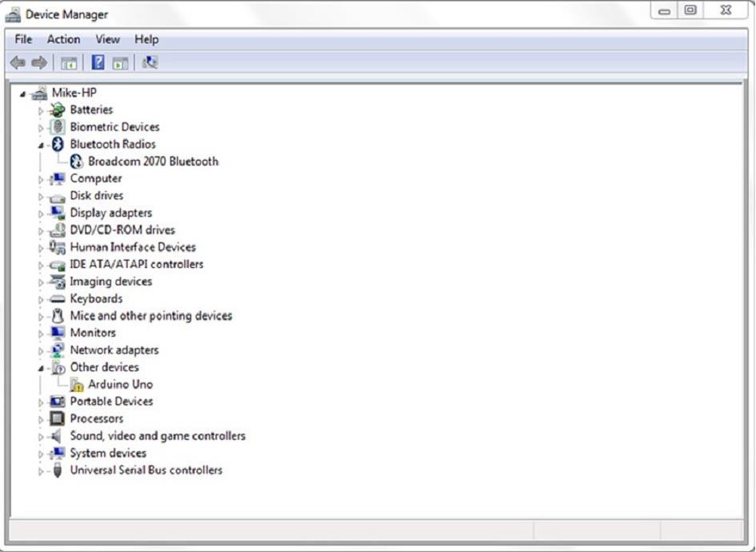Viewport: 756px width, 552px height.
Task: Expand the System devices node arrow
Action: pyautogui.click(x=41, y=454)
